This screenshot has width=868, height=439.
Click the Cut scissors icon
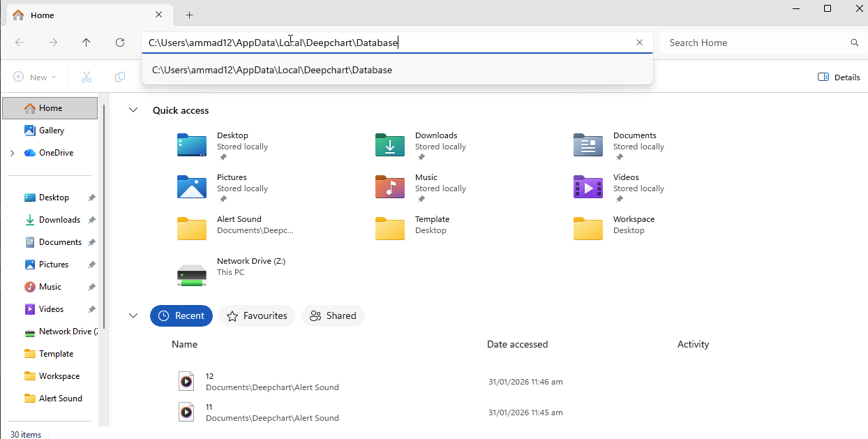pyautogui.click(x=87, y=77)
